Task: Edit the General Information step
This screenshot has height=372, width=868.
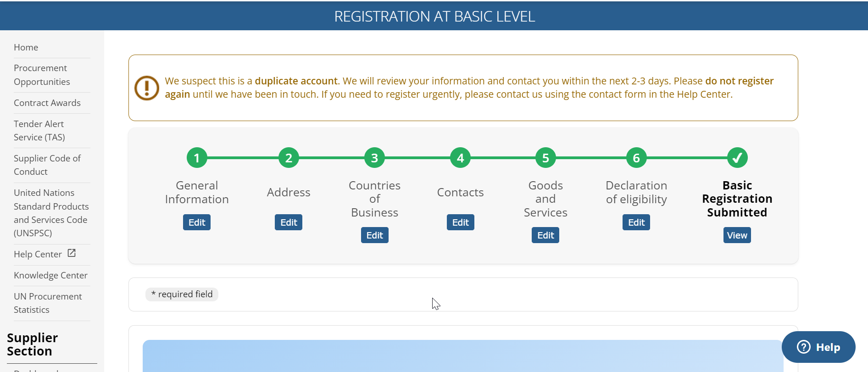Action: [197, 222]
